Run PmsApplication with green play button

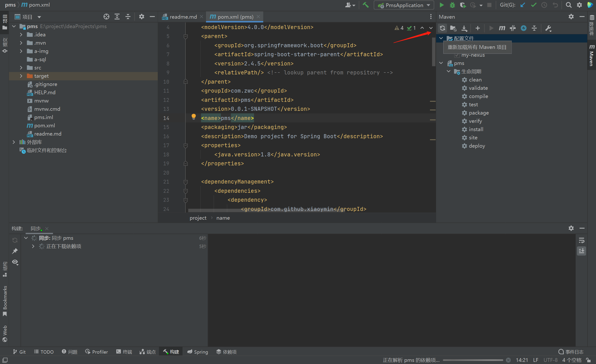click(x=441, y=5)
